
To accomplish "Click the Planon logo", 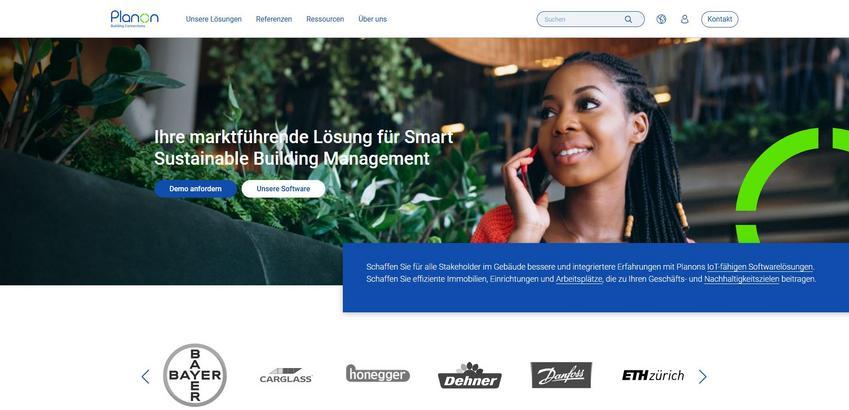I will pyautogui.click(x=134, y=18).
